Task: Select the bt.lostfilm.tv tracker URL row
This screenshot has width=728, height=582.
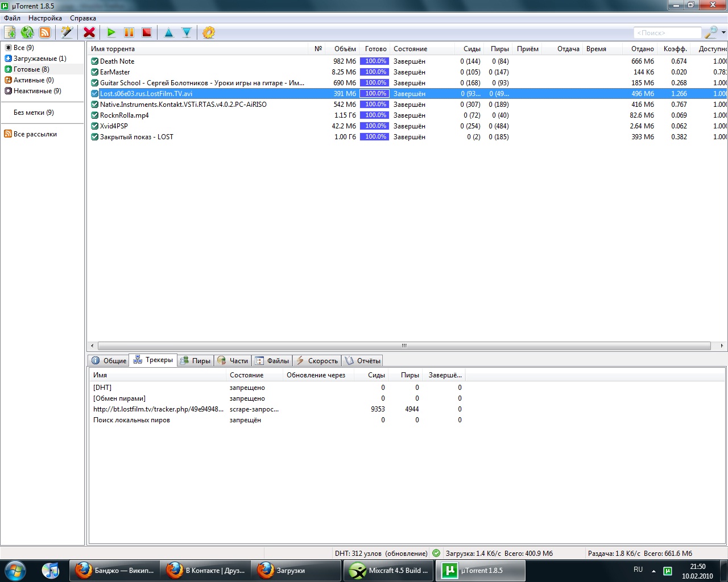Action: coord(278,409)
